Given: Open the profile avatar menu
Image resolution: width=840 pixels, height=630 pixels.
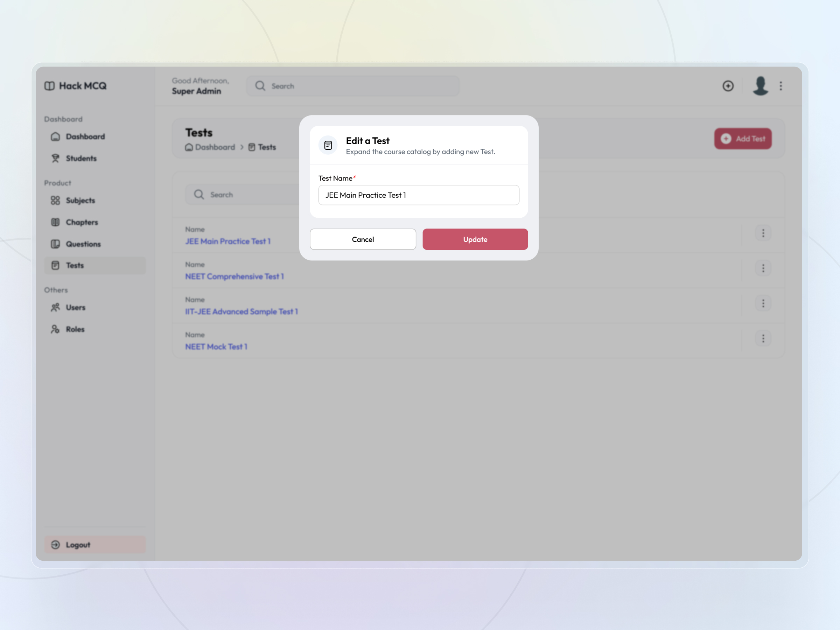Looking at the screenshot, I should (760, 86).
